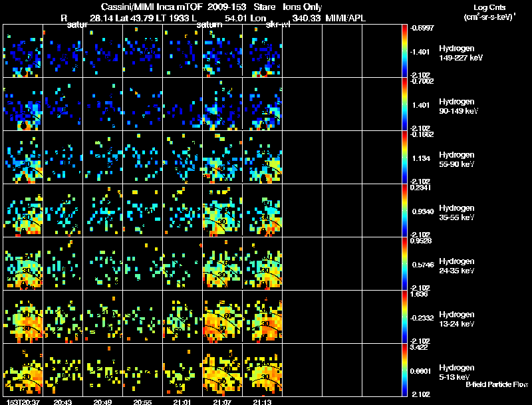Click the 'MIMI/APL' label in header

(x=345, y=19)
